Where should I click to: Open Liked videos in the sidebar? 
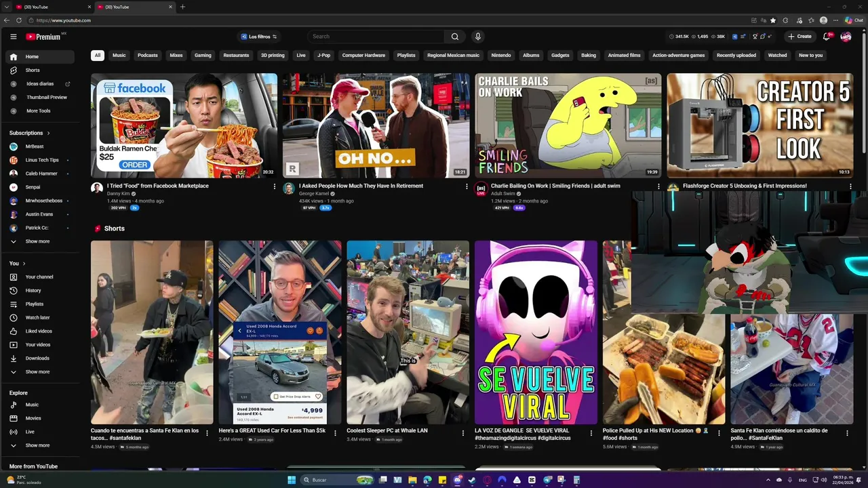41,331
